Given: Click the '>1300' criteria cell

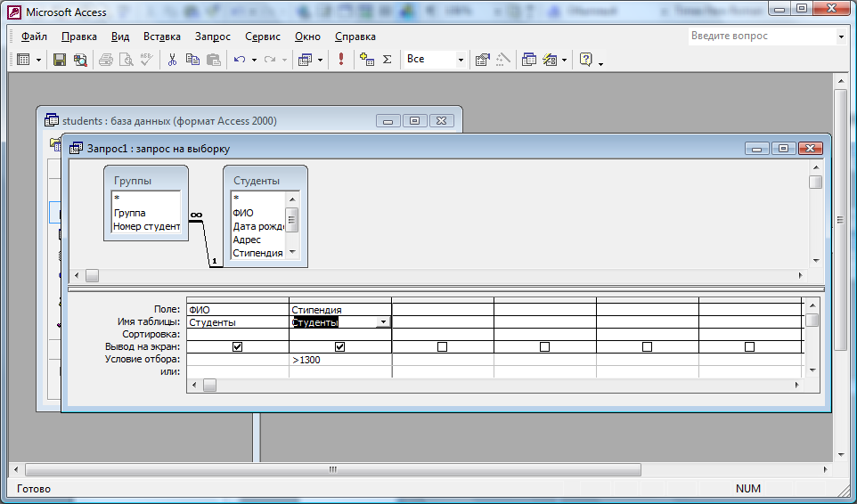Looking at the screenshot, I should (x=340, y=360).
